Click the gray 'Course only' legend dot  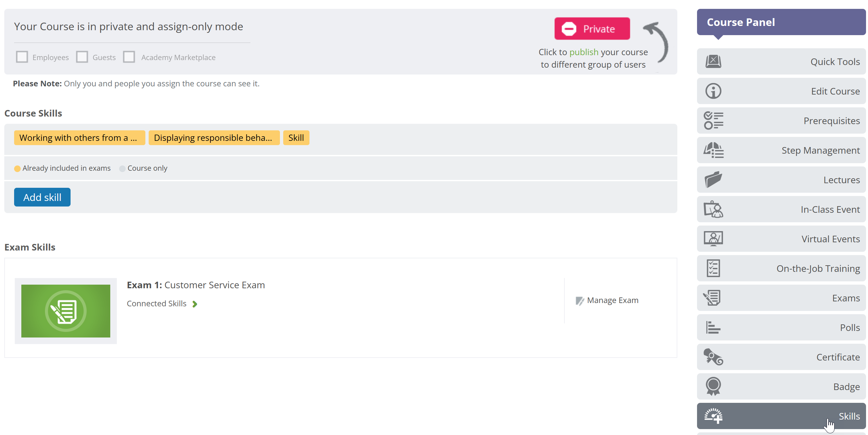(x=122, y=168)
